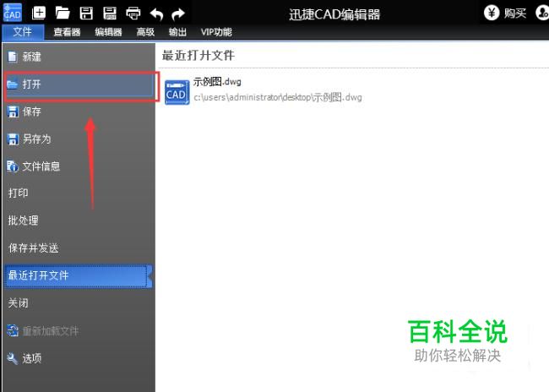Click the yen purchase icon

point(492,13)
